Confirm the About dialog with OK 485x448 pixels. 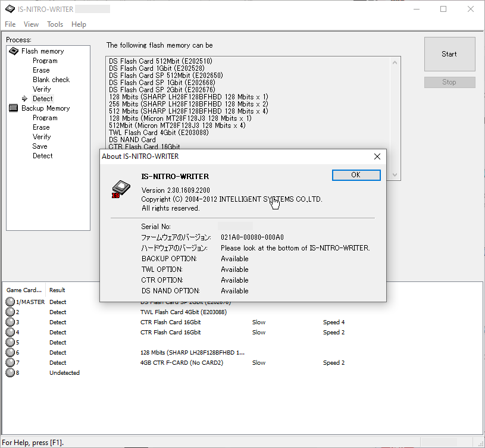356,175
